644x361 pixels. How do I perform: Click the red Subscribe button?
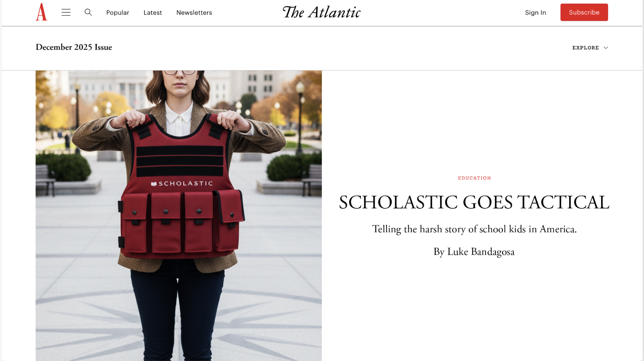pos(584,12)
